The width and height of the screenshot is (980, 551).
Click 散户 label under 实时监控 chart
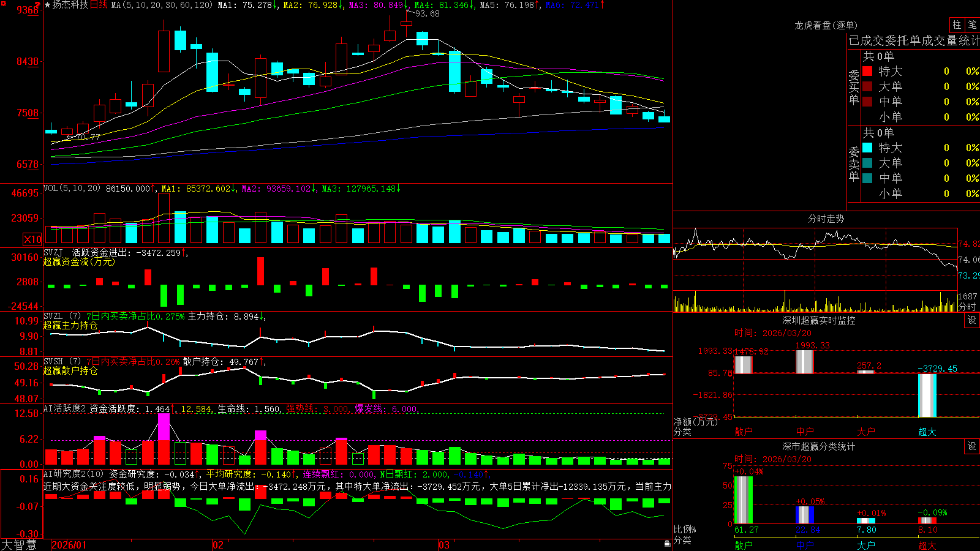[x=743, y=432]
